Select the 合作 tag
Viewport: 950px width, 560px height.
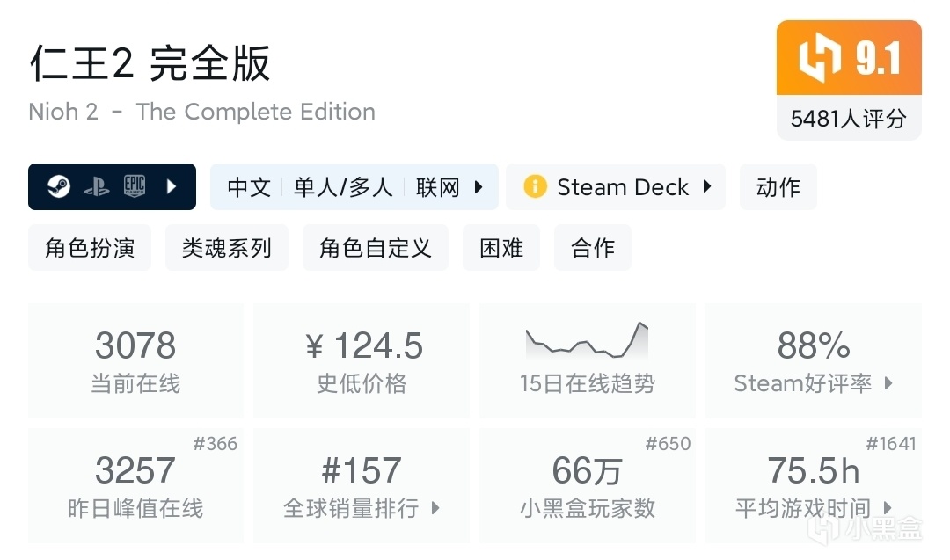point(593,248)
